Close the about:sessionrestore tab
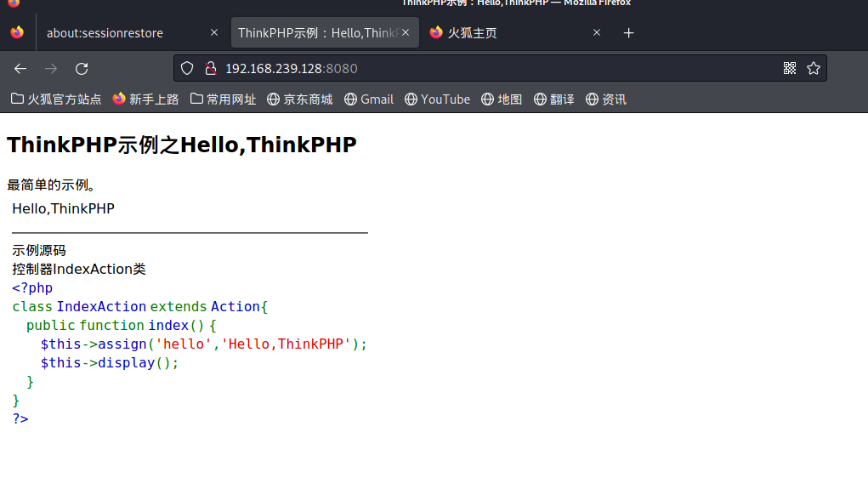Screen dimensions: 868x489 [x=214, y=32]
